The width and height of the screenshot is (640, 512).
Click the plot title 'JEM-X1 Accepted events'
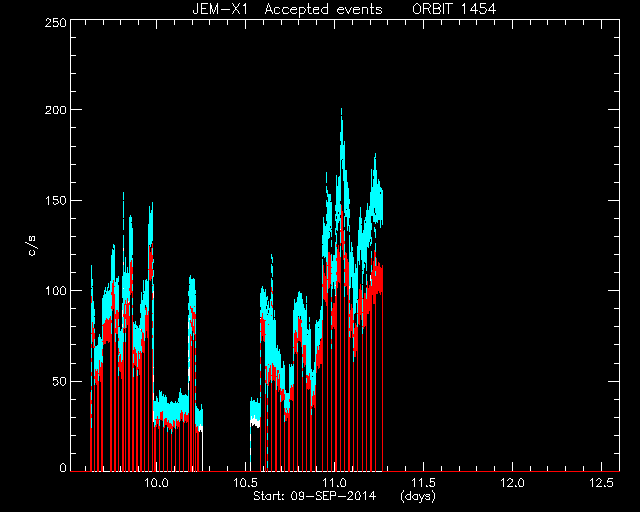[287, 9]
